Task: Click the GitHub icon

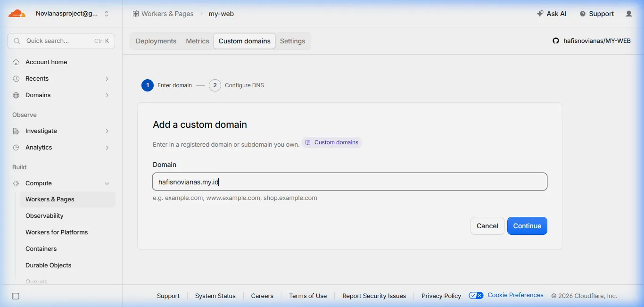Action: pos(556,41)
